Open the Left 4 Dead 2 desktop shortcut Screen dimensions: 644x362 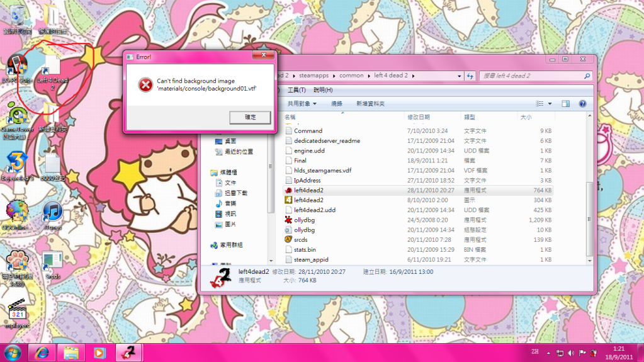[52, 69]
